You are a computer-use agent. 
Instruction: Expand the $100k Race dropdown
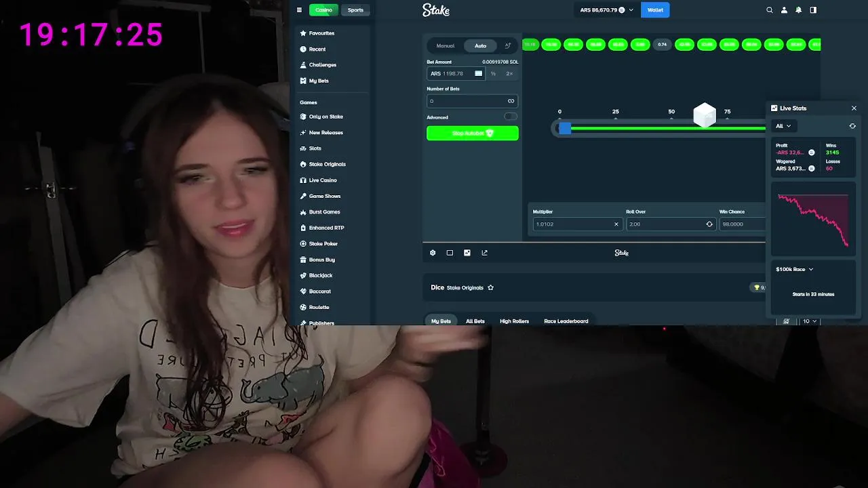point(795,269)
